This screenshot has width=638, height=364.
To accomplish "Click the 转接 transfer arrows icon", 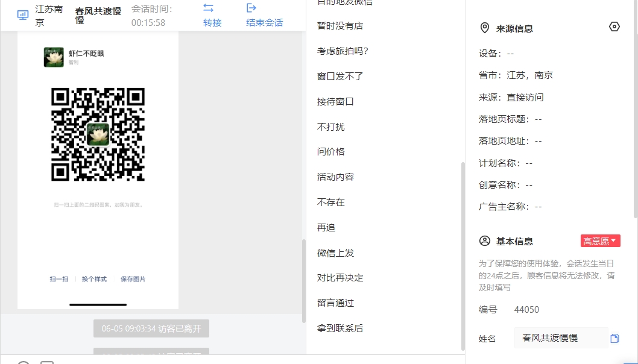I will [x=208, y=8].
